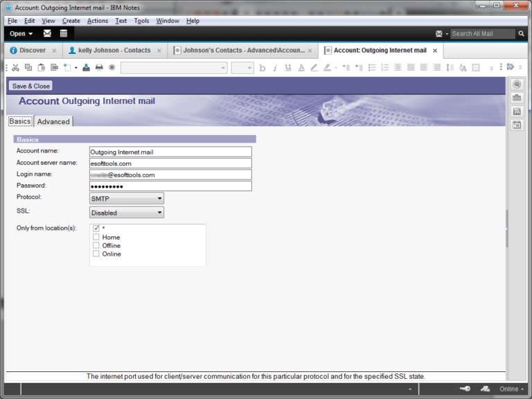The image size is (532, 399).
Task: Open the Feeds RSS sidebar icon
Action: (x=517, y=112)
